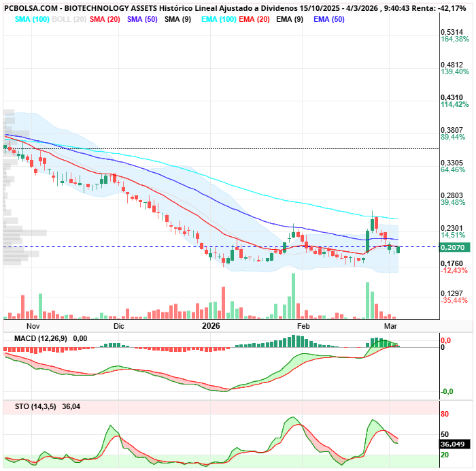Click the 0,5314 price axis label
The width and height of the screenshot is (476, 471).
tap(452, 32)
